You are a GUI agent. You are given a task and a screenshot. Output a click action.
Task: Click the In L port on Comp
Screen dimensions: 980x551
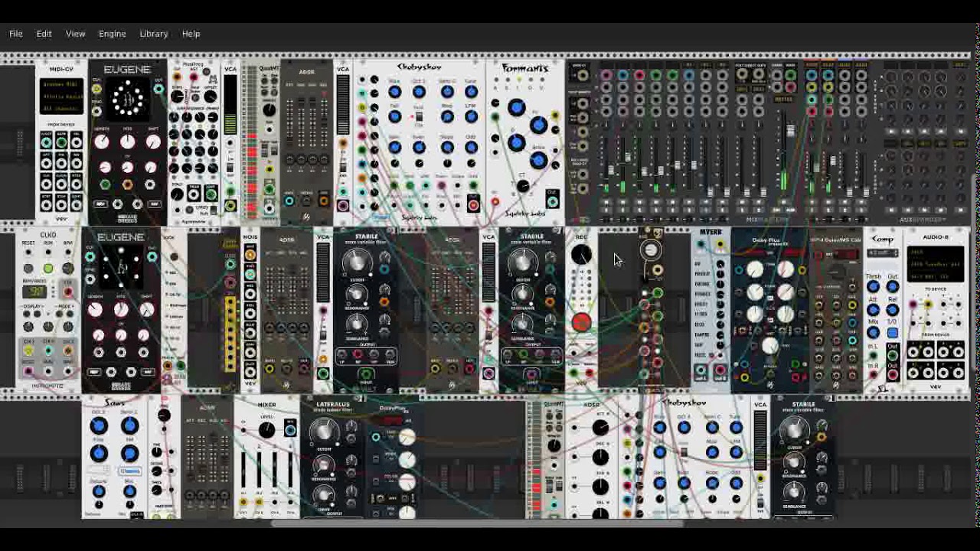(x=873, y=356)
